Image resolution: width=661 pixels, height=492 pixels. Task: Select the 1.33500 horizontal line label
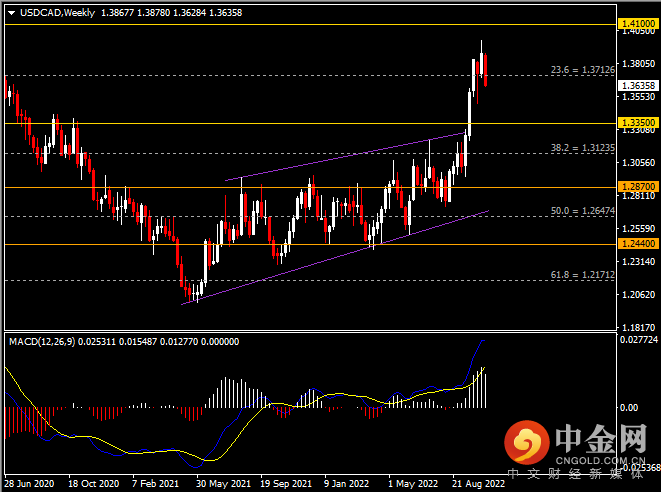point(638,123)
